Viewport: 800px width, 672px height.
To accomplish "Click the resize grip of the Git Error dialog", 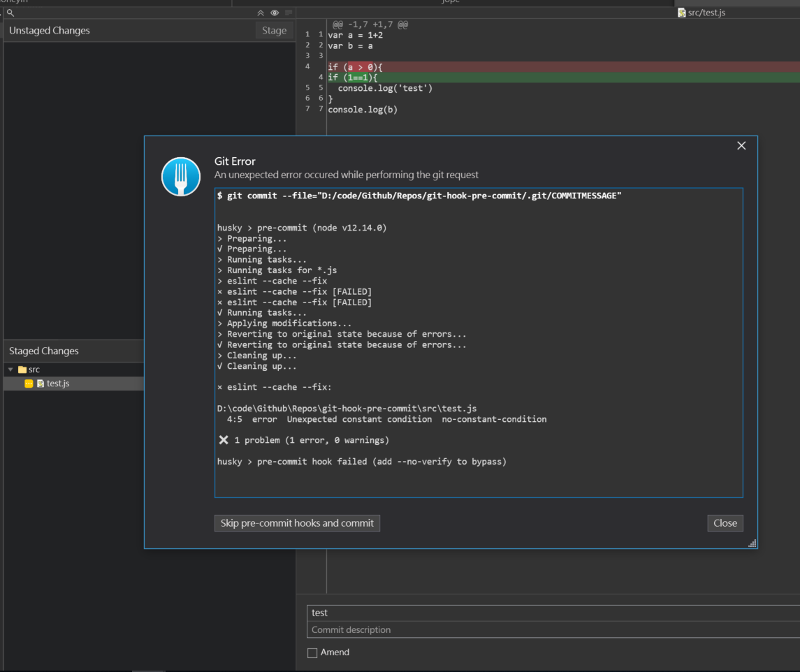I will pyautogui.click(x=752, y=543).
